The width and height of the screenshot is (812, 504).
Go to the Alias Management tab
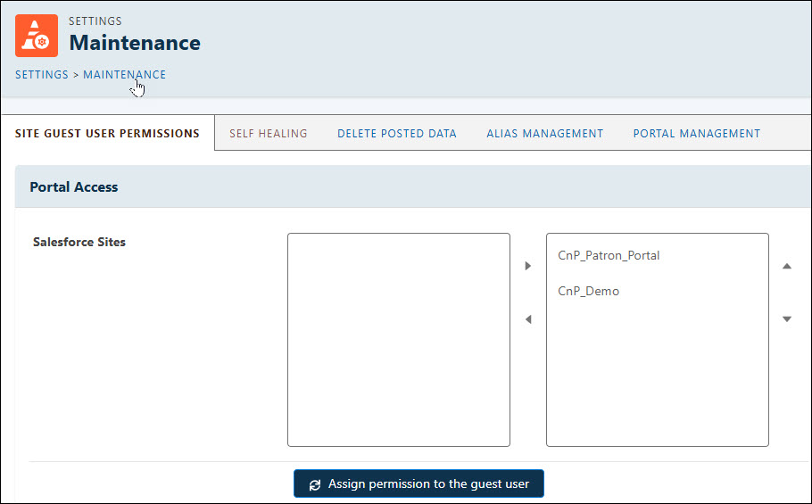pos(545,134)
